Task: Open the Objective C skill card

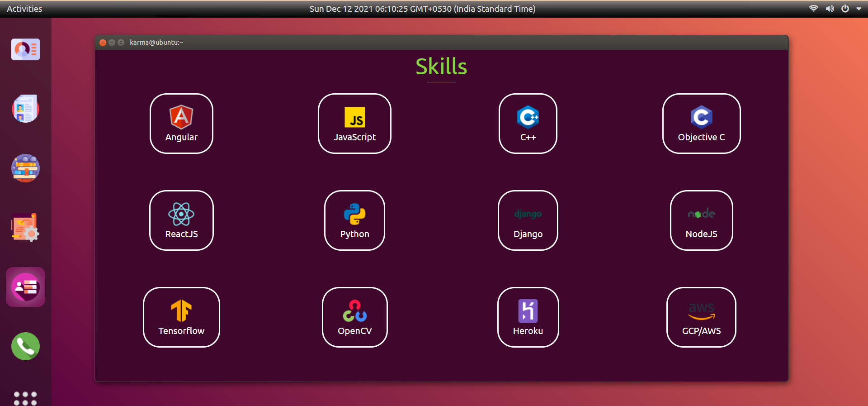Action: pyautogui.click(x=701, y=124)
